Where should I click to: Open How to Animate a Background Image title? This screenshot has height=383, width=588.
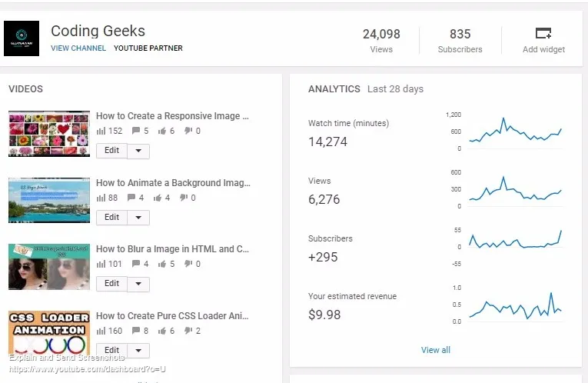173,183
